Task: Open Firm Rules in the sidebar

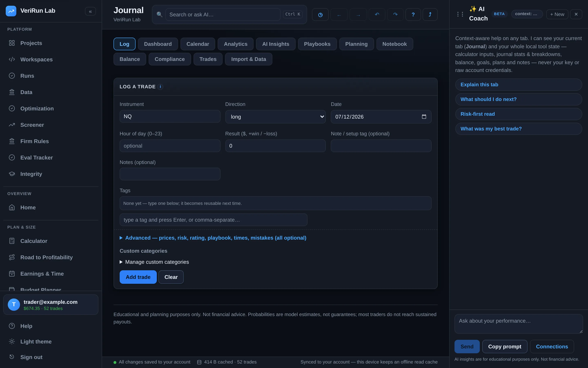Action: tap(51, 141)
